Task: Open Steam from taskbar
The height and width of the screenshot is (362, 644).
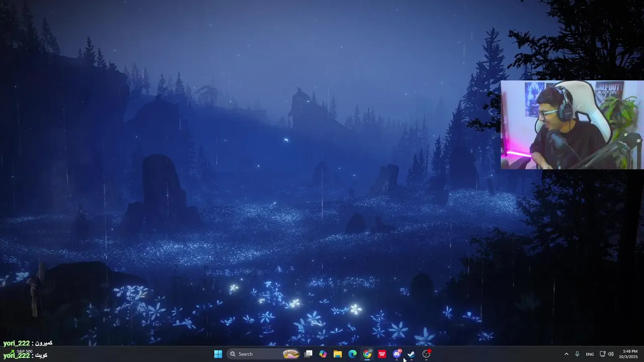Action: pyautogui.click(x=411, y=354)
